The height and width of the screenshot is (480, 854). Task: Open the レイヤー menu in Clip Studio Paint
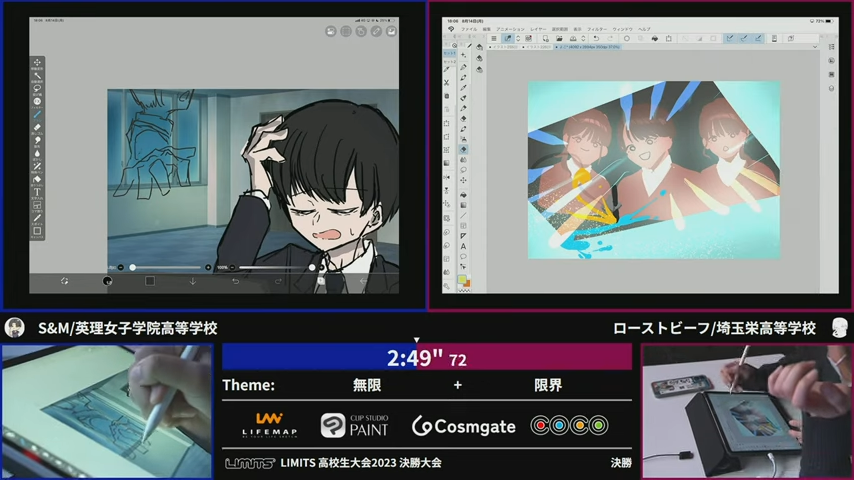(538, 29)
